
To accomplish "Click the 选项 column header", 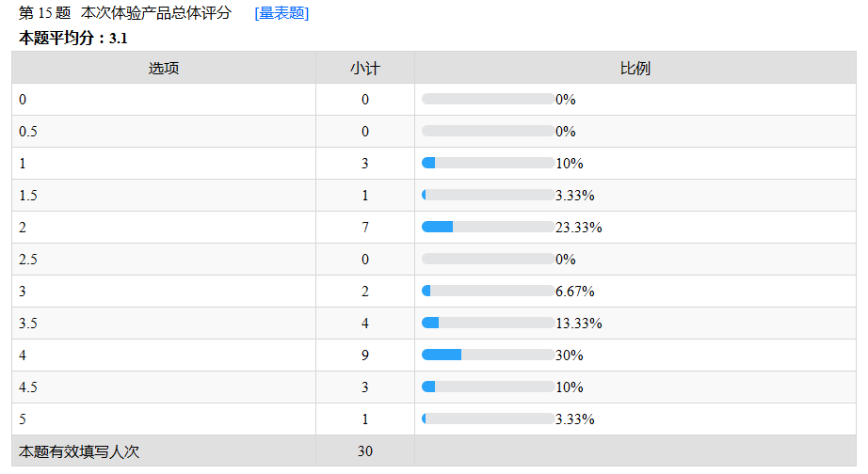I will tap(164, 68).
